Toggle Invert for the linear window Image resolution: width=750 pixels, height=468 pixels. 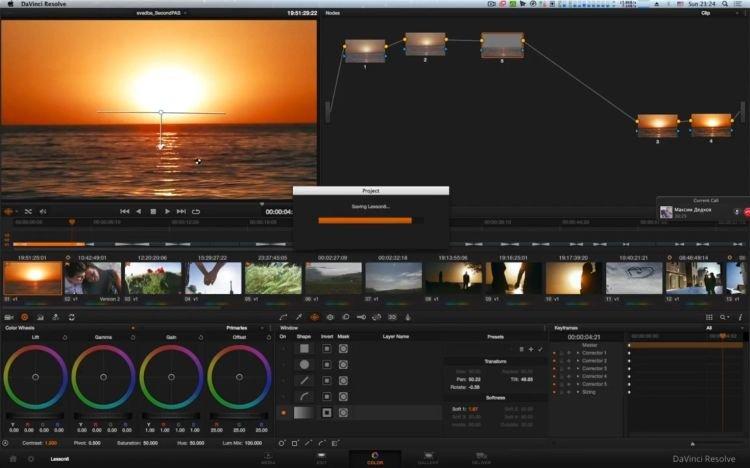pyautogui.click(x=327, y=349)
